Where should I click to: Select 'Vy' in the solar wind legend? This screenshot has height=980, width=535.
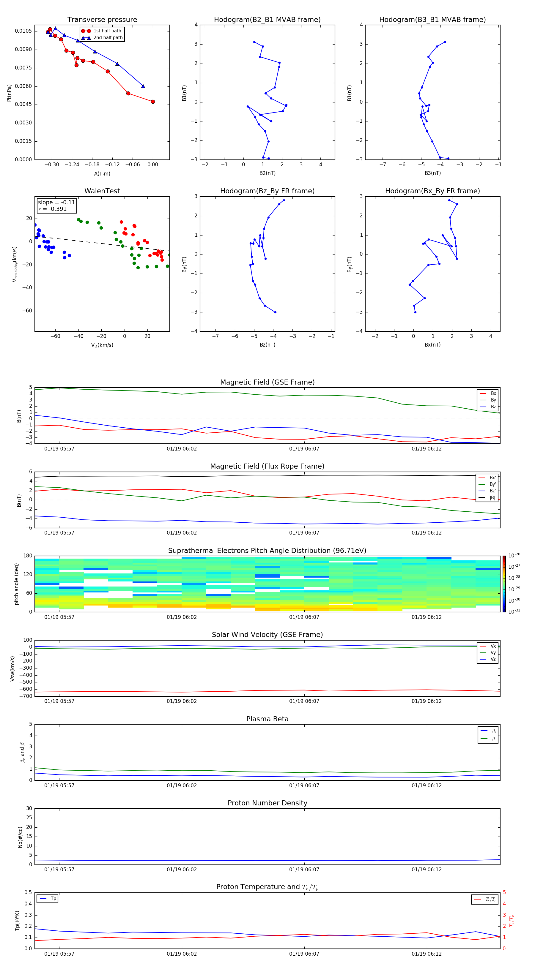click(x=488, y=652)
